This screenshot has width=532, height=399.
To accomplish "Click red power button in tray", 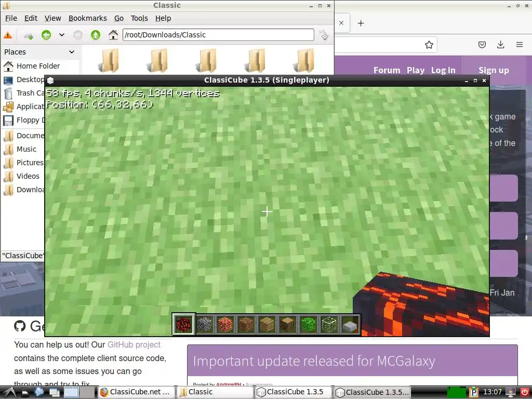I will [525, 392].
